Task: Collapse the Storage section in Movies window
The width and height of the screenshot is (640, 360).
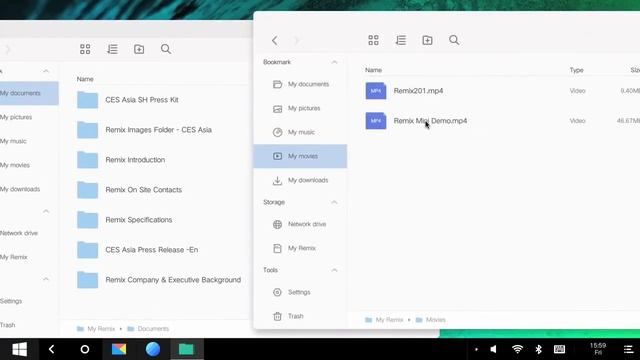Action: pyautogui.click(x=334, y=202)
